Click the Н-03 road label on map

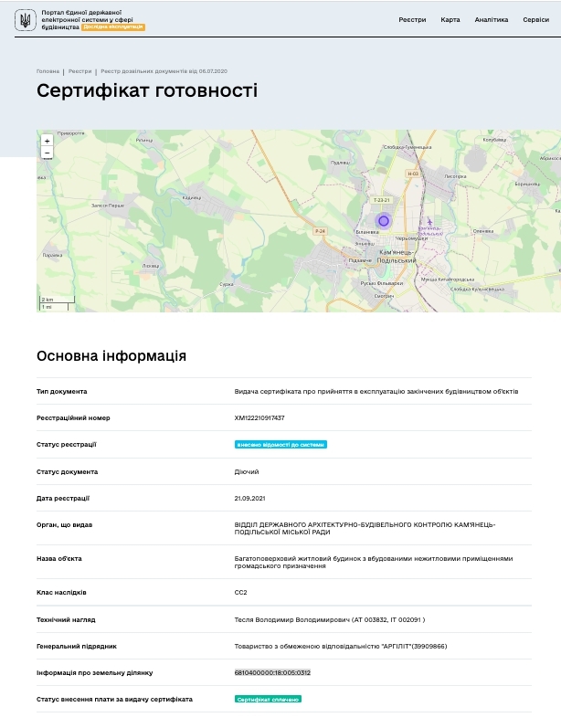pos(413,174)
